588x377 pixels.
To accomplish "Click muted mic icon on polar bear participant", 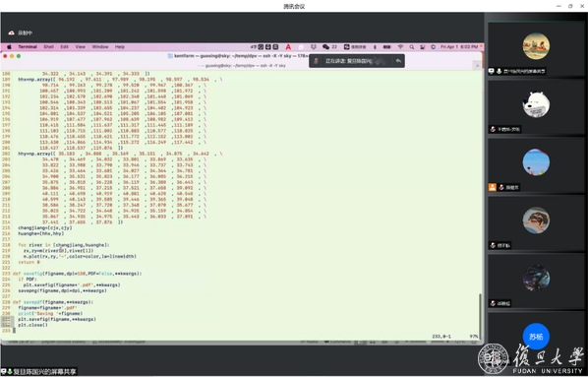I will point(493,129).
